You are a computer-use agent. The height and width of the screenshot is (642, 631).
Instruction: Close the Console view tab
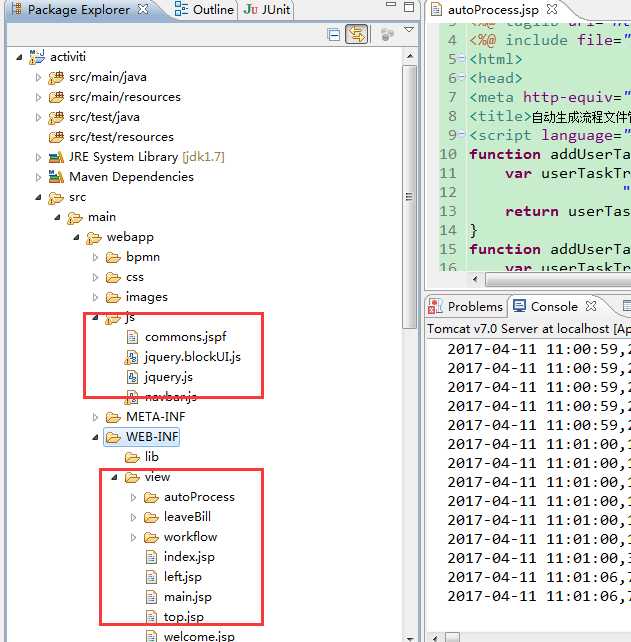click(591, 306)
